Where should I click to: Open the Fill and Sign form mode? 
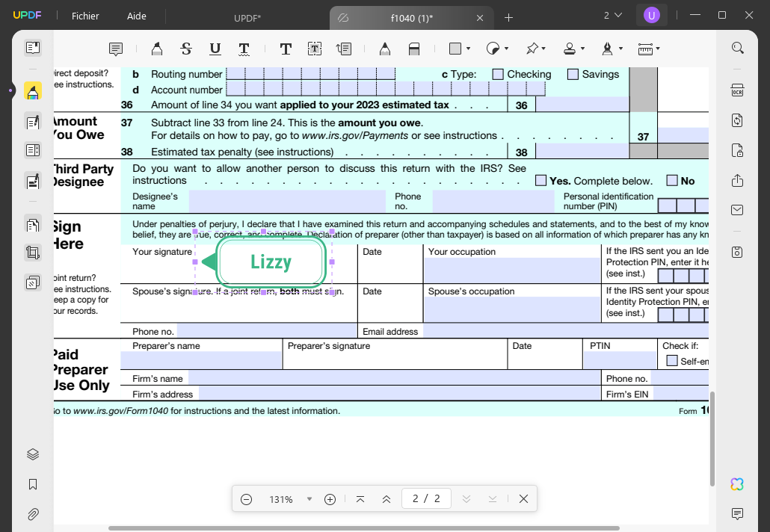tap(33, 181)
